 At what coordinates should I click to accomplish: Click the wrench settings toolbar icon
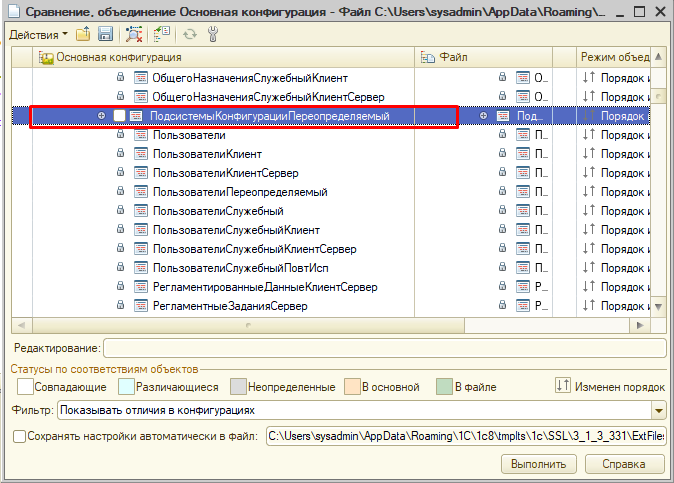coord(213,34)
